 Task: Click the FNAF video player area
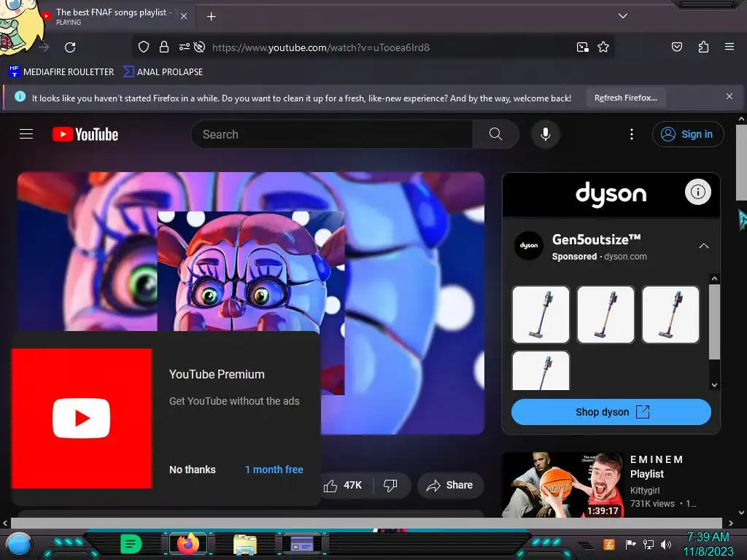[251, 303]
